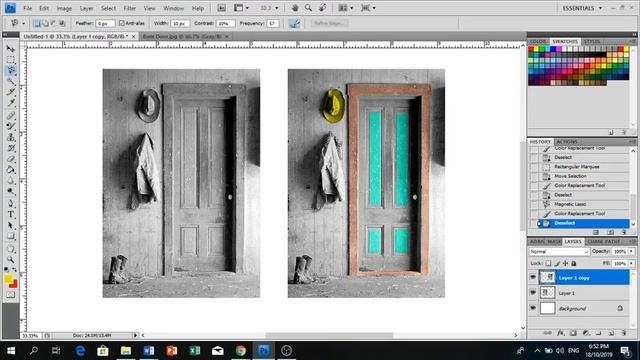640x360 pixels.
Task: Open the File menu
Action: pyautogui.click(x=28, y=8)
